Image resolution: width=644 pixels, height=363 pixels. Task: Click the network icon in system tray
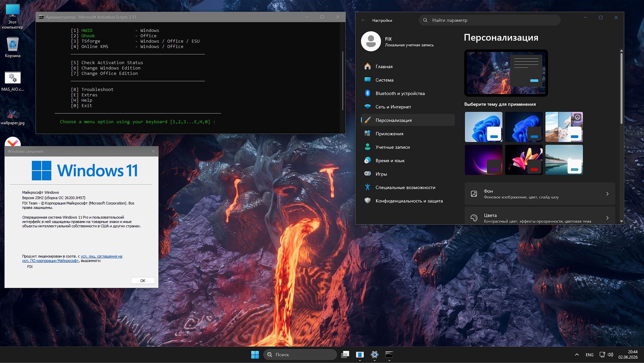click(x=602, y=355)
